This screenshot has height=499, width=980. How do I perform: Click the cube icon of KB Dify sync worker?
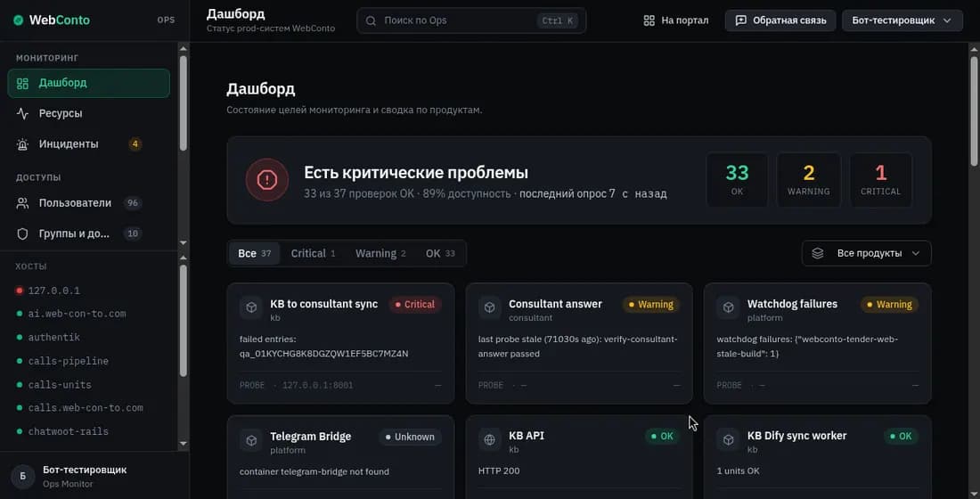(x=728, y=439)
